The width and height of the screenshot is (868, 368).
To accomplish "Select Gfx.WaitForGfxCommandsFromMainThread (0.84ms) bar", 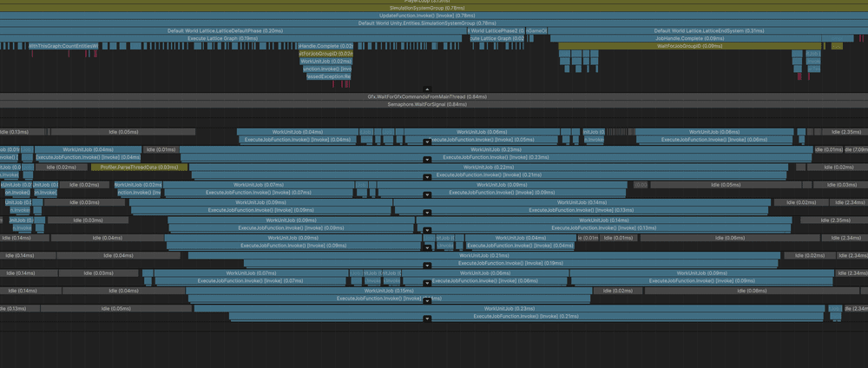I will click(434, 97).
